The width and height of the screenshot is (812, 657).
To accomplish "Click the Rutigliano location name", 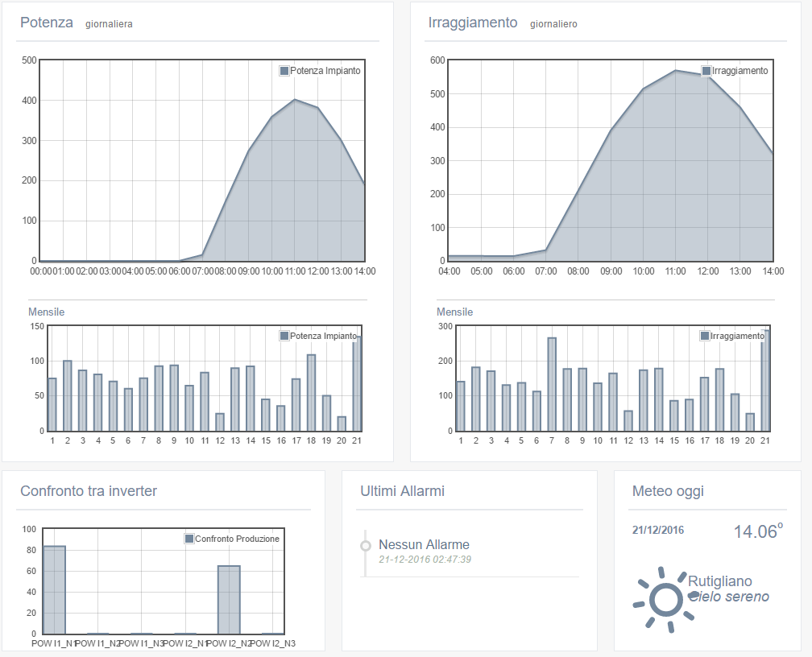I will tap(719, 581).
